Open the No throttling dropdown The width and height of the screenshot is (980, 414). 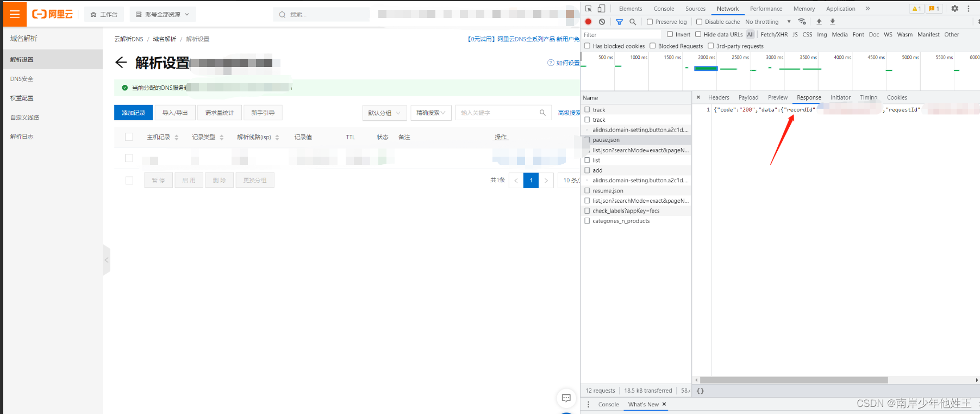click(767, 22)
